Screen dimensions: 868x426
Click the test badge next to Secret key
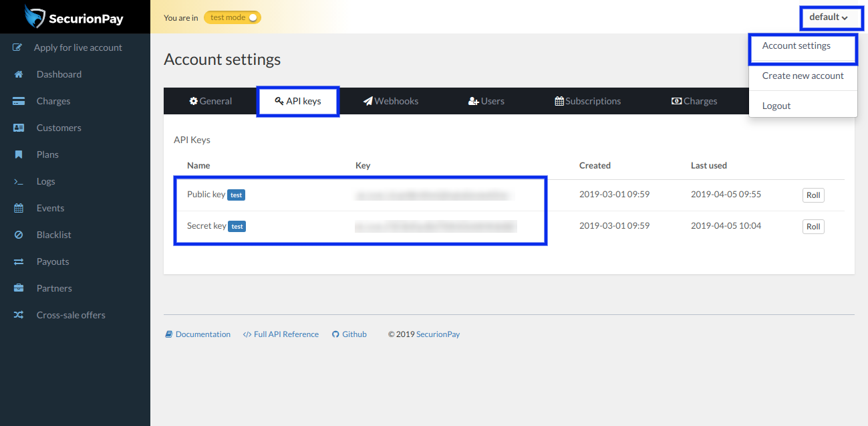point(237,227)
